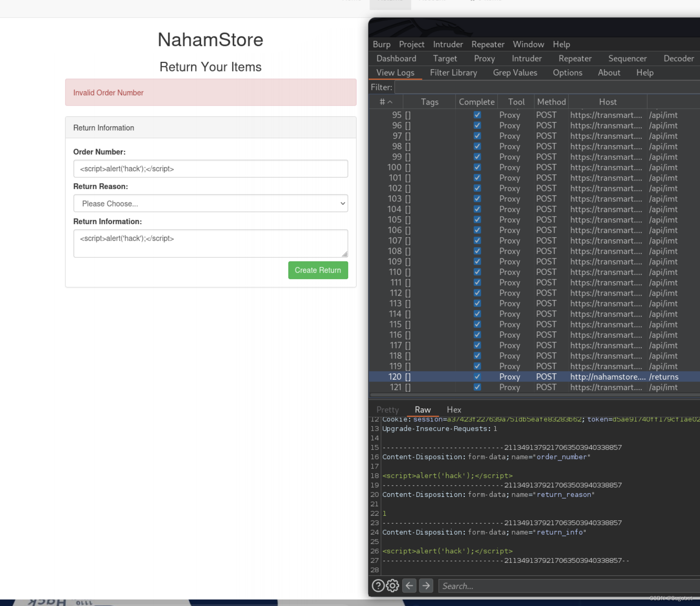Switch to Hex message view
This screenshot has width=700, height=606.
click(454, 410)
